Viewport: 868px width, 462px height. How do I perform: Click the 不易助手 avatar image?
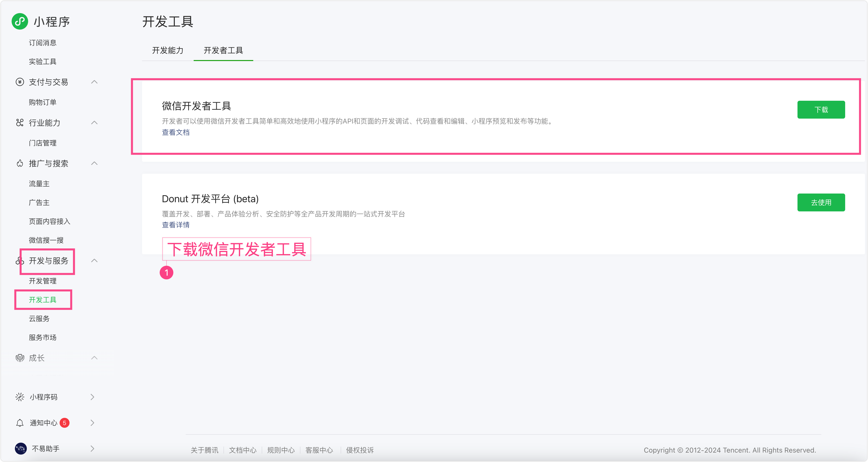click(21, 449)
